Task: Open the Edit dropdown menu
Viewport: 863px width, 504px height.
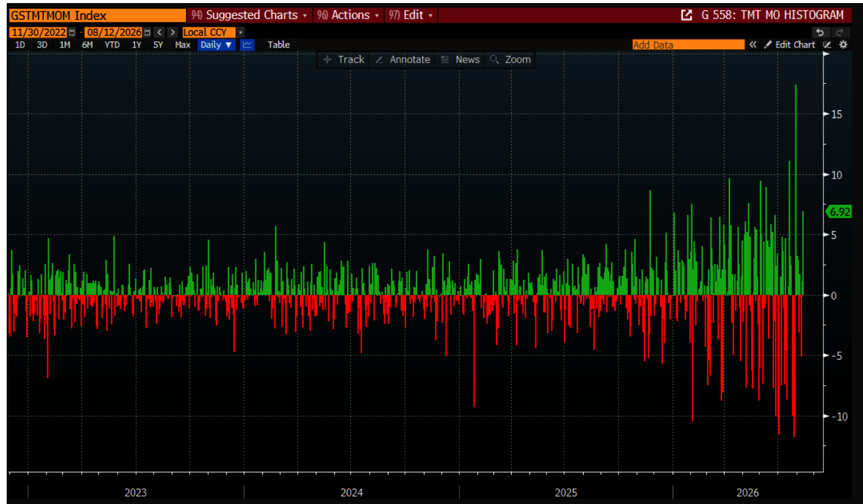Action: click(x=410, y=15)
